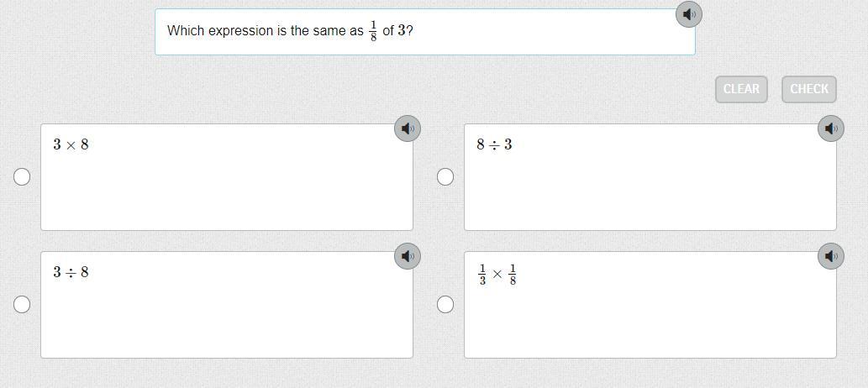Play audio for the 3 ÷ 8 answer
The height and width of the screenshot is (388, 868).
tap(408, 256)
